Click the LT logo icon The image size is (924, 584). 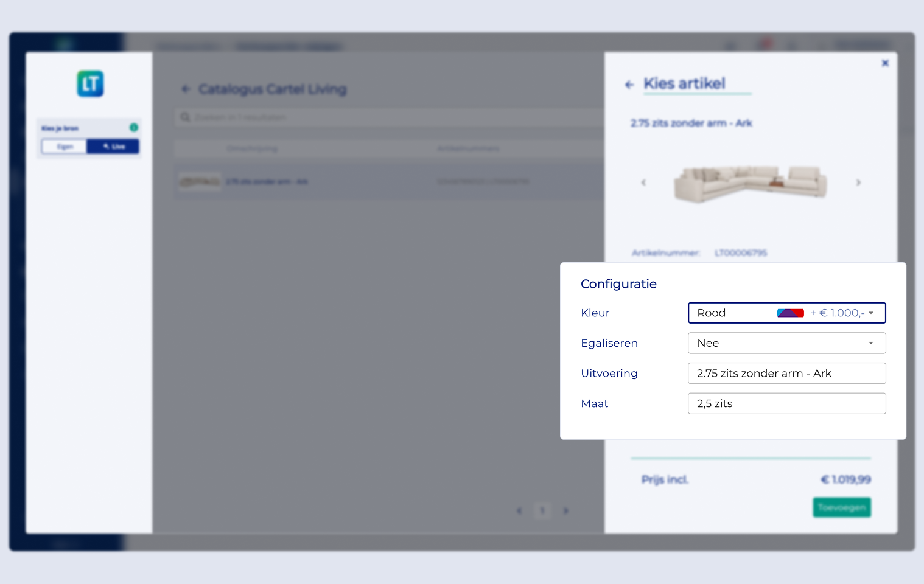(90, 84)
